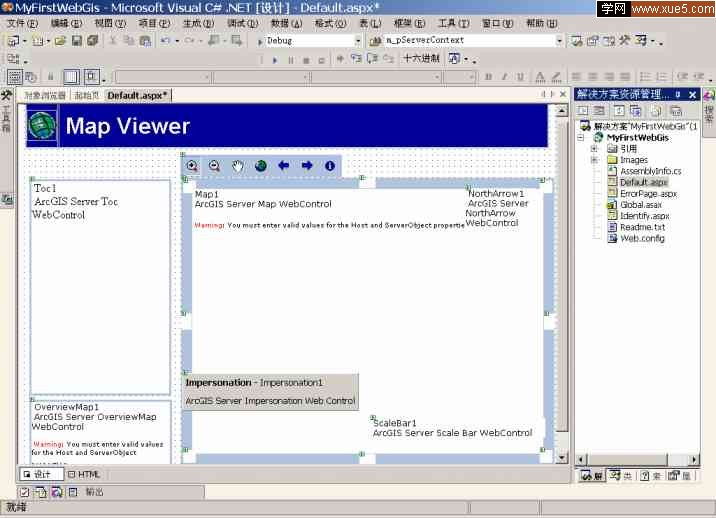Open the 文件(F) menu
Image resolution: width=716 pixels, height=518 pixels.
(22, 23)
